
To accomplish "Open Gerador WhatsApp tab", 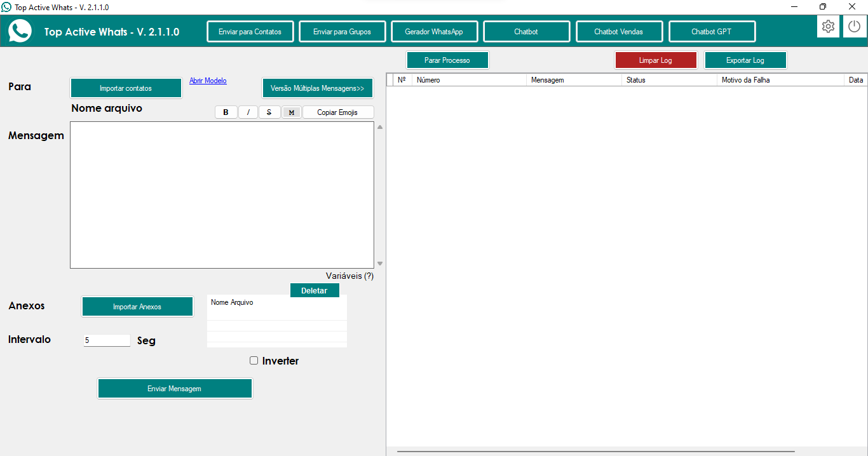I will pos(434,32).
